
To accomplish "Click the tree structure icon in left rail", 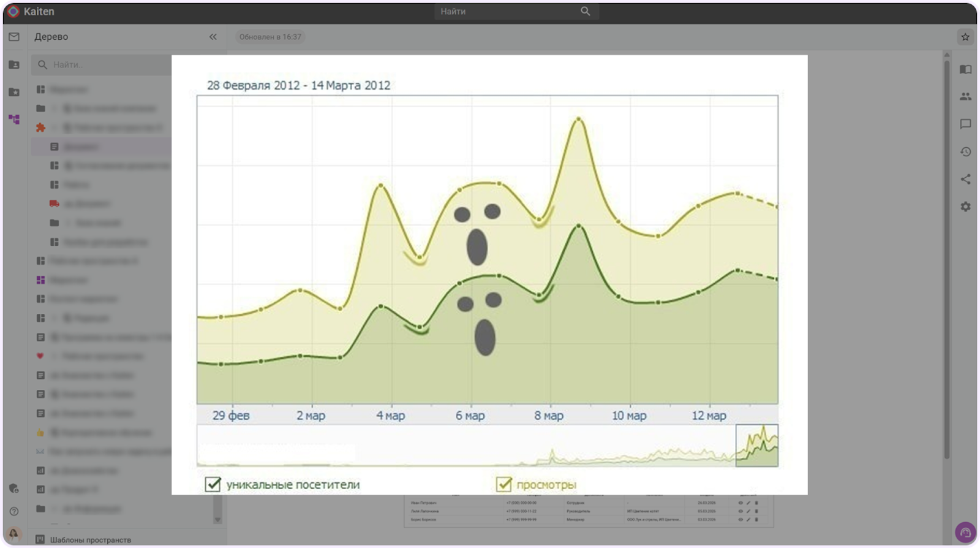I will 13,119.
